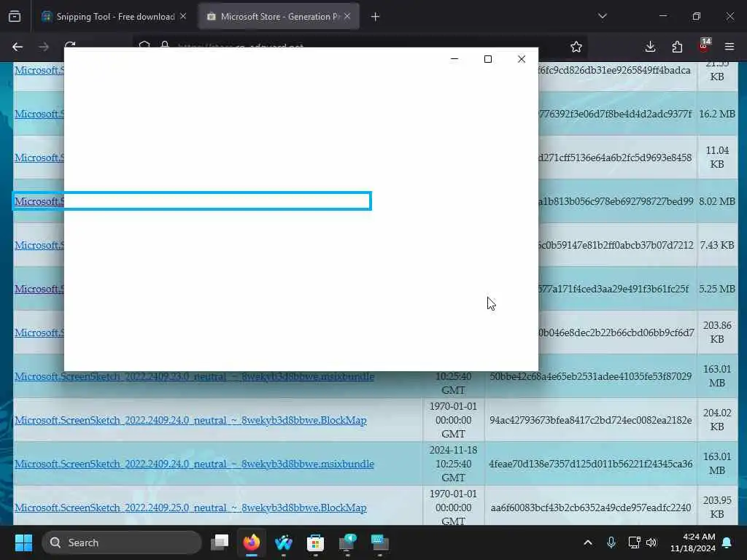Open the clock showing 4:24 AM
Viewport: 747px width, 560px height.
693,542
